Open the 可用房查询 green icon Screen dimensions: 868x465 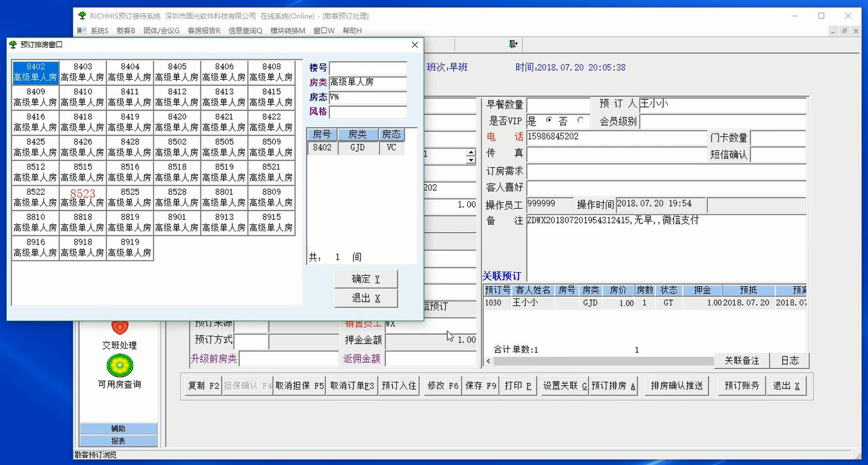[x=119, y=365]
